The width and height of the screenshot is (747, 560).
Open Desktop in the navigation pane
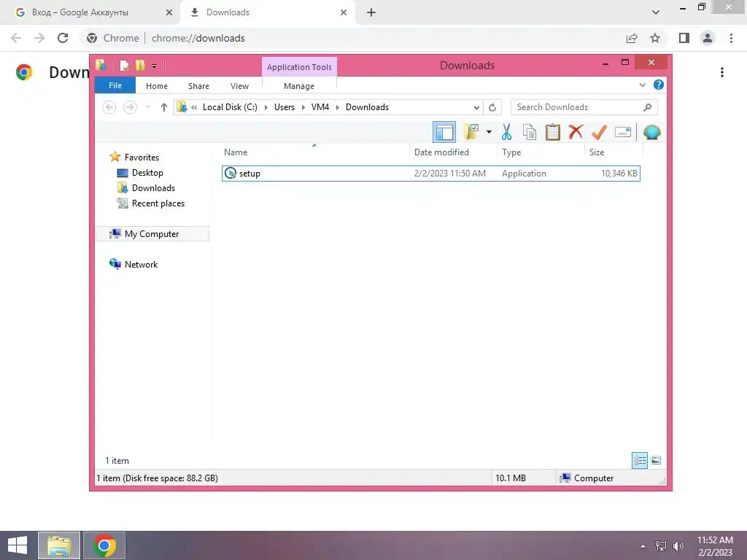pyautogui.click(x=147, y=172)
